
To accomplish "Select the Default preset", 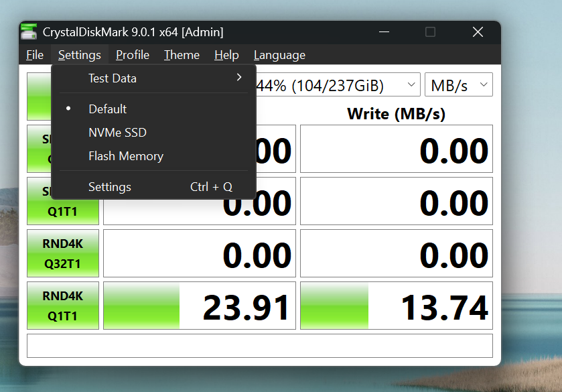I will [x=154, y=109].
